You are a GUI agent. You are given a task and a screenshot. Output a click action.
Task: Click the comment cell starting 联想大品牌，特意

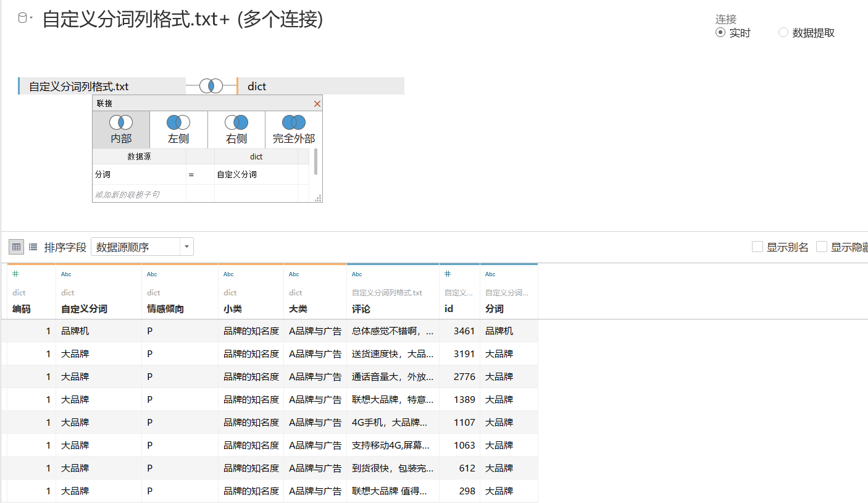393,400
